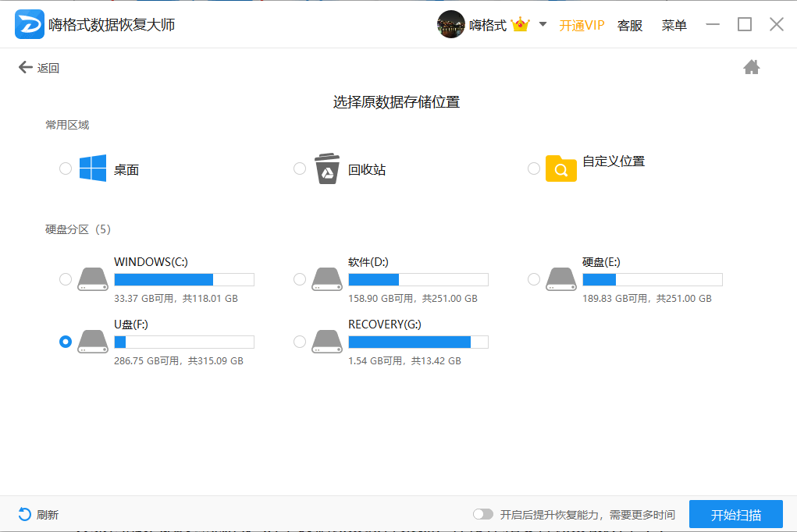The height and width of the screenshot is (532, 797).
Task: Click RECOVERY(G:) usage bar
Action: [x=418, y=342]
